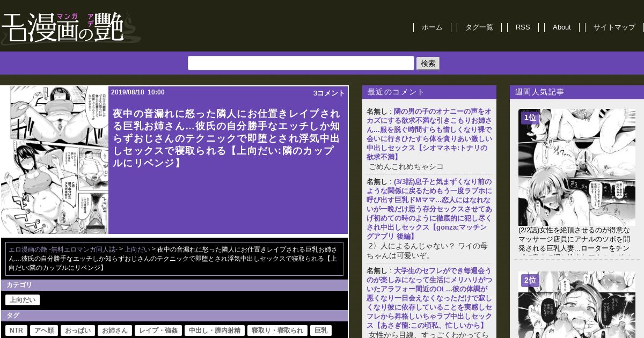Click the 検索 search button
Screen dimensions: 644x338
(428, 63)
